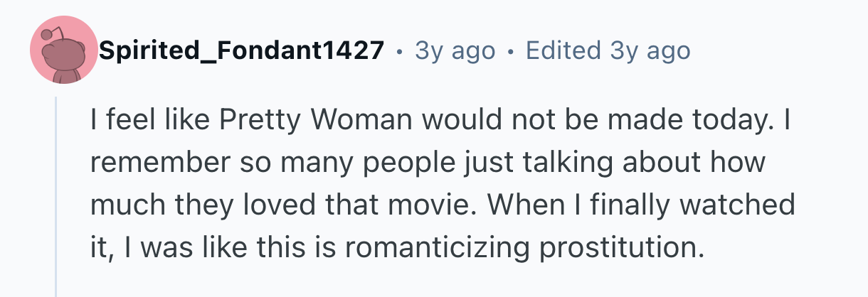Screen dimensions: 868x297
Task: Click the dot separator before "3y ago"
Action: coord(400,52)
